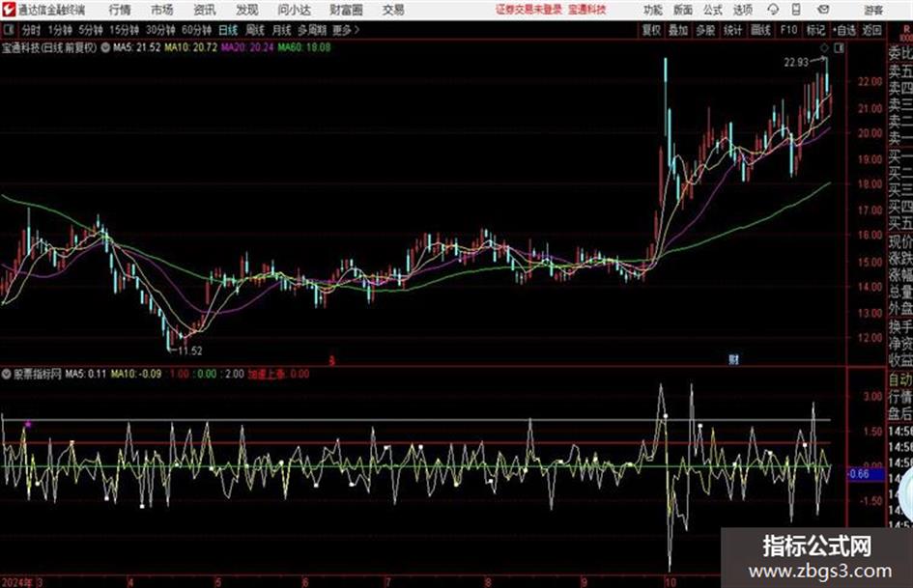
Task: Expand the 更多 more periods list
Action: click(x=346, y=30)
